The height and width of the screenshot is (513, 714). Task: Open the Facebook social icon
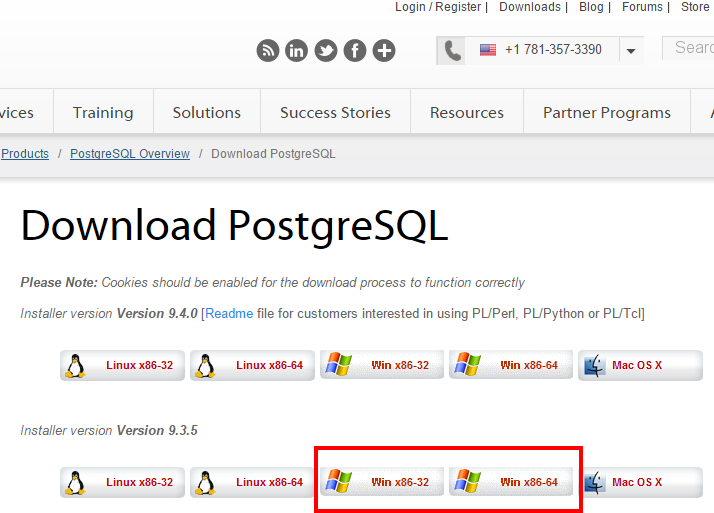pos(355,51)
